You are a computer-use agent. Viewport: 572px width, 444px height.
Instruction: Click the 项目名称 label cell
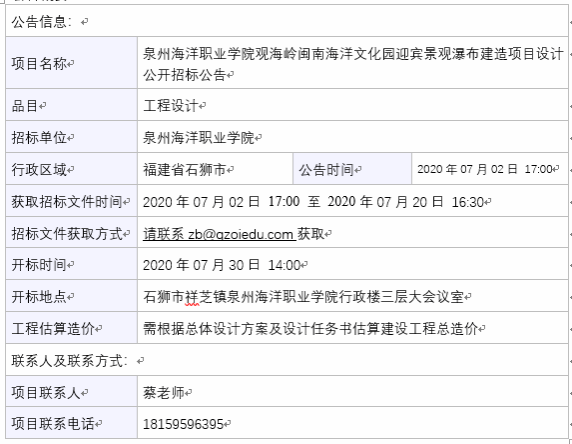72,62
